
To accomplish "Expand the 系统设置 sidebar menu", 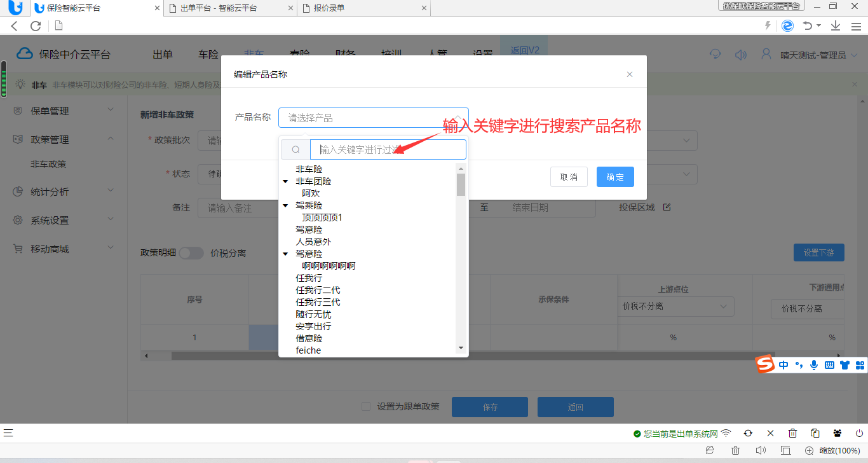I will tap(64, 220).
